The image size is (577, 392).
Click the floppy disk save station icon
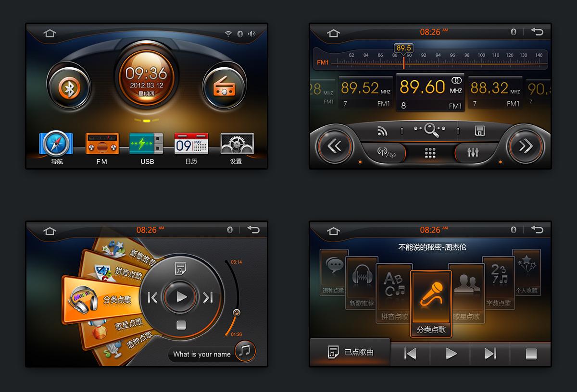[x=479, y=131]
